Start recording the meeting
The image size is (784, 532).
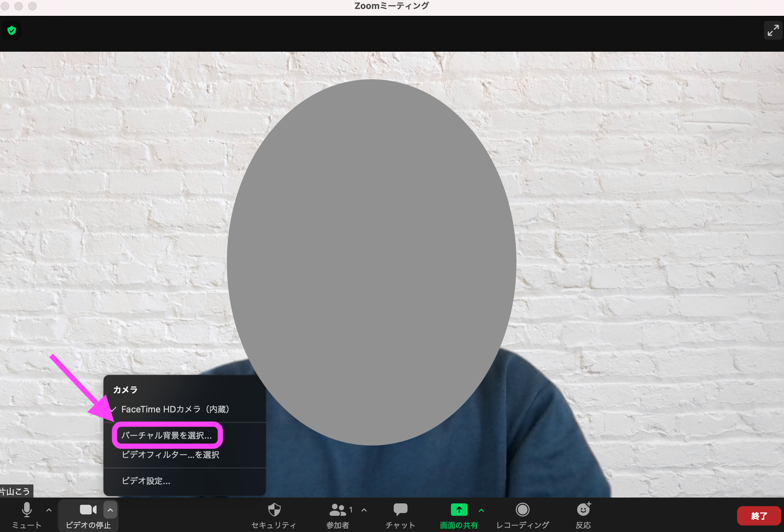[x=523, y=515]
